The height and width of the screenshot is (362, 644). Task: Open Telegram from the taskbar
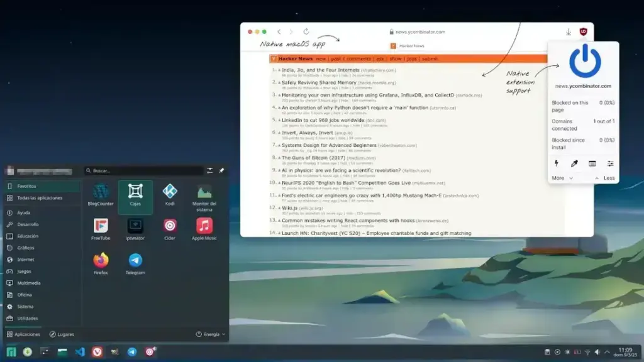click(132, 352)
